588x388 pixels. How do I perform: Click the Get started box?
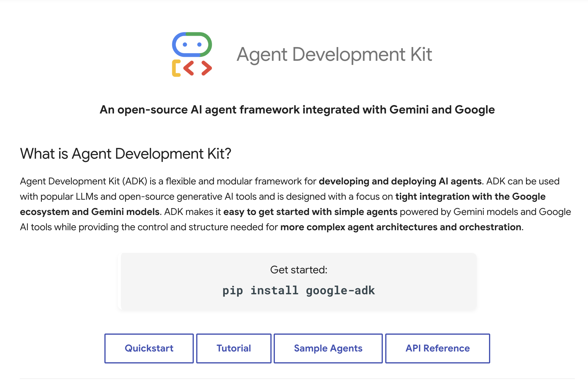[x=298, y=281]
